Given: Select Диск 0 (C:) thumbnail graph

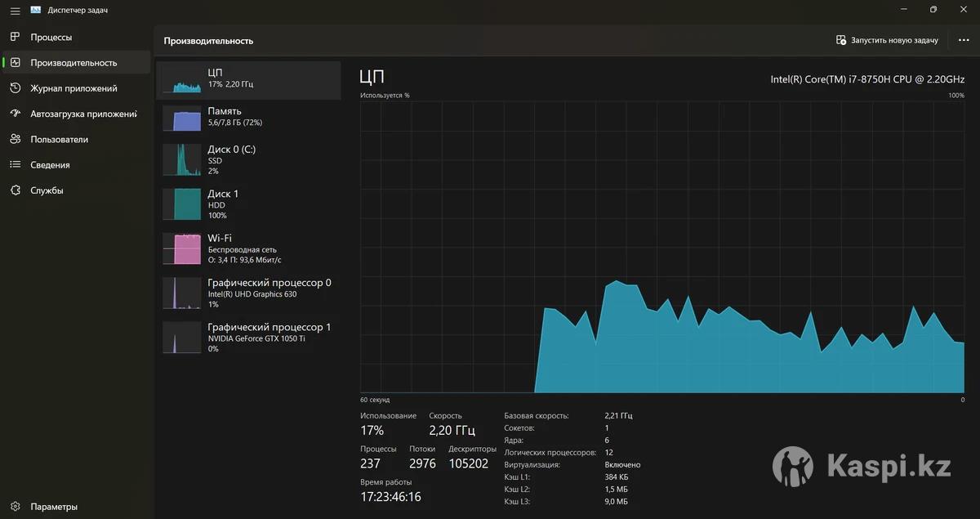Looking at the screenshot, I should [x=181, y=159].
